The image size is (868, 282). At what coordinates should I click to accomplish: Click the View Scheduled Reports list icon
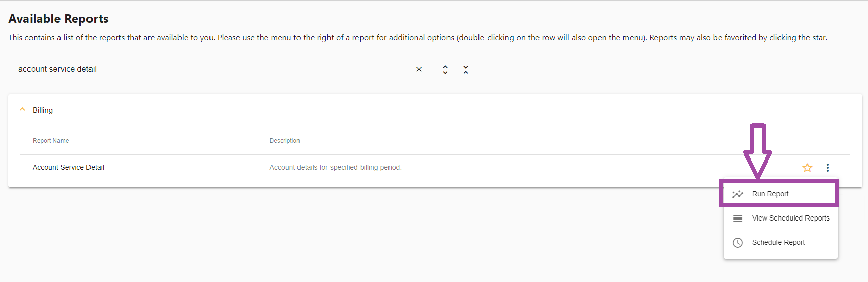coord(738,218)
